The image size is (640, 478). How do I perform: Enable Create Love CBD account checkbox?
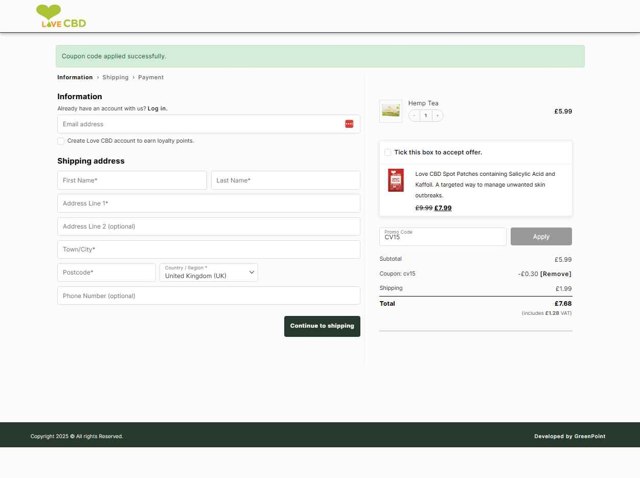coord(61,141)
